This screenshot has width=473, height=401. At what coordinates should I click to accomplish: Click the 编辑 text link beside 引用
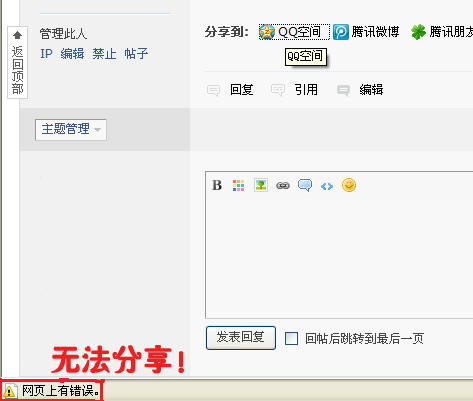click(x=371, y=90)
